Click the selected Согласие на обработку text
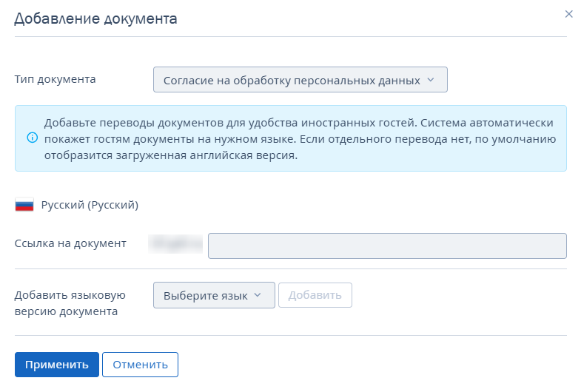 click(292, 80)
